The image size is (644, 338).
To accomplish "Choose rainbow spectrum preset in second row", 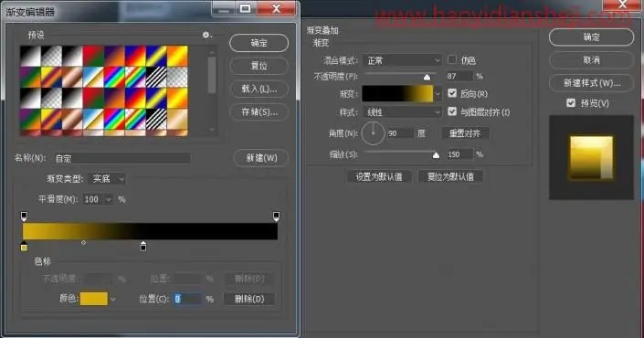I will tap(114, 78).
